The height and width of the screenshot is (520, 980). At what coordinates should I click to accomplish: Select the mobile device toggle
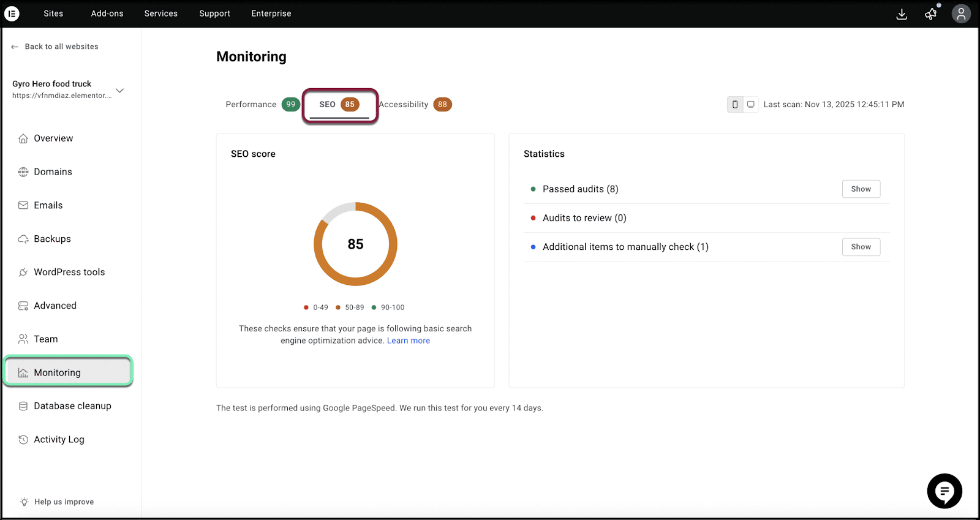pos(734,104)
